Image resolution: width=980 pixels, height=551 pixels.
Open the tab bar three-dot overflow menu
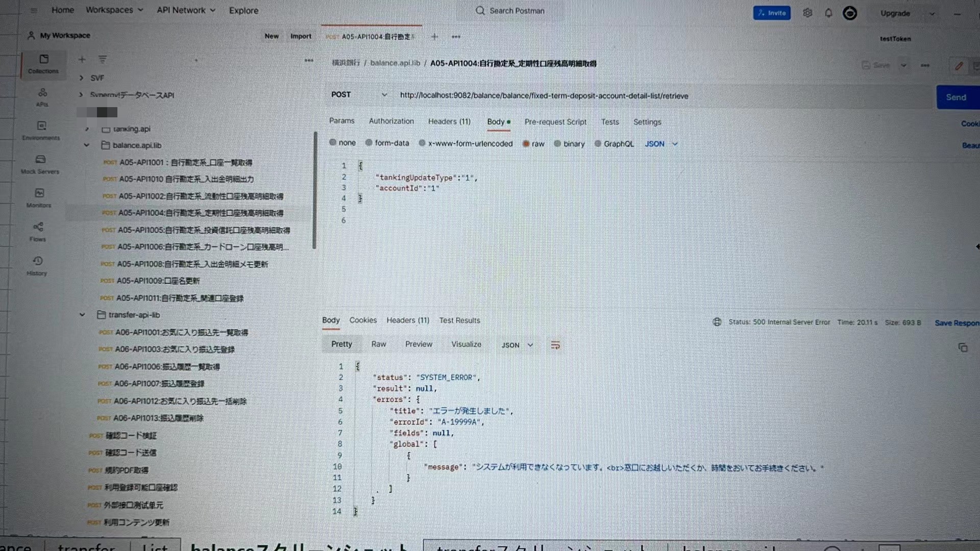[x=456, y=37]
